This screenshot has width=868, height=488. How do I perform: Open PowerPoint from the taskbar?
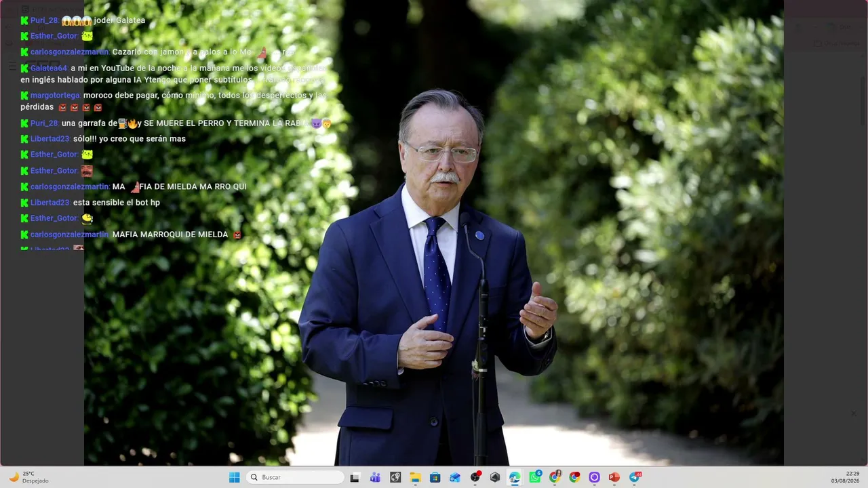tap(614, 477)
